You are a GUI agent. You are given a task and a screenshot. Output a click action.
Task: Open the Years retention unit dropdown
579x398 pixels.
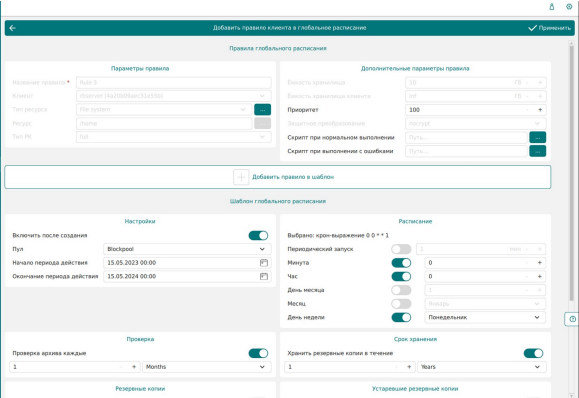point(482,367)
